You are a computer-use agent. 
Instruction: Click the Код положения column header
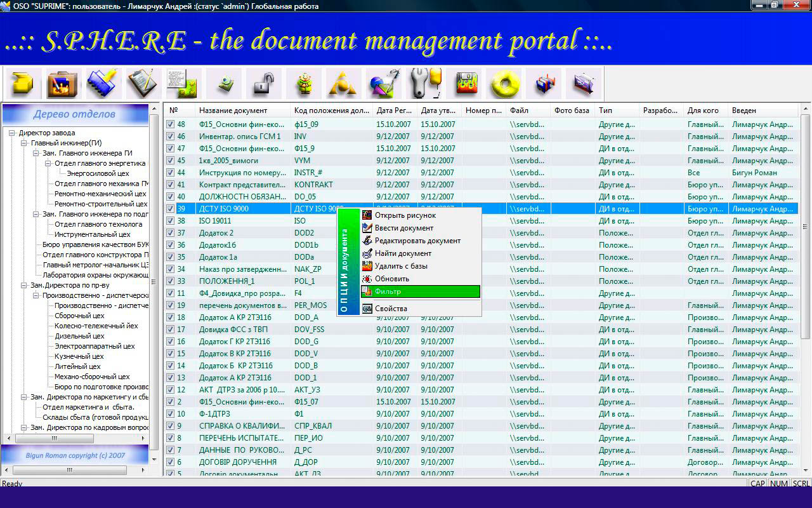tap(331, 110)
